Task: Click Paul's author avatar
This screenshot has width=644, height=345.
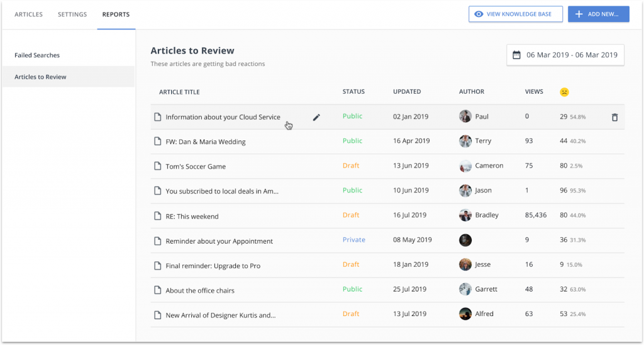Action: 465,116
